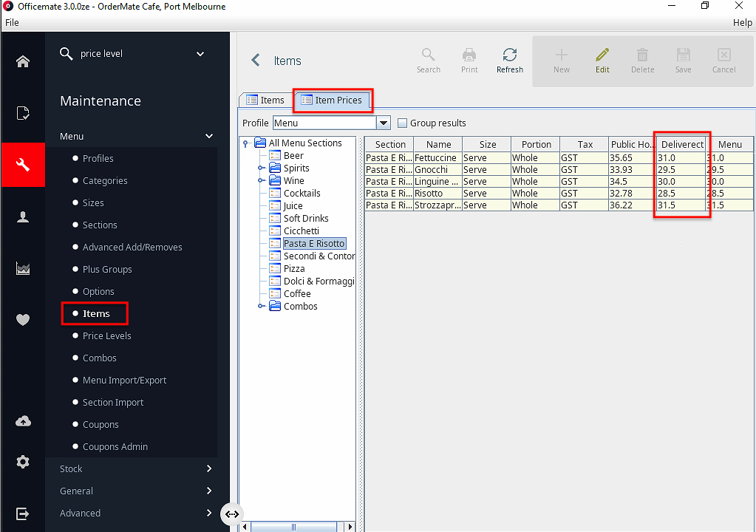Select the Risotto Deliverect price 28.5
This screenshot has width=756, height=532.
tap(681, 194)
